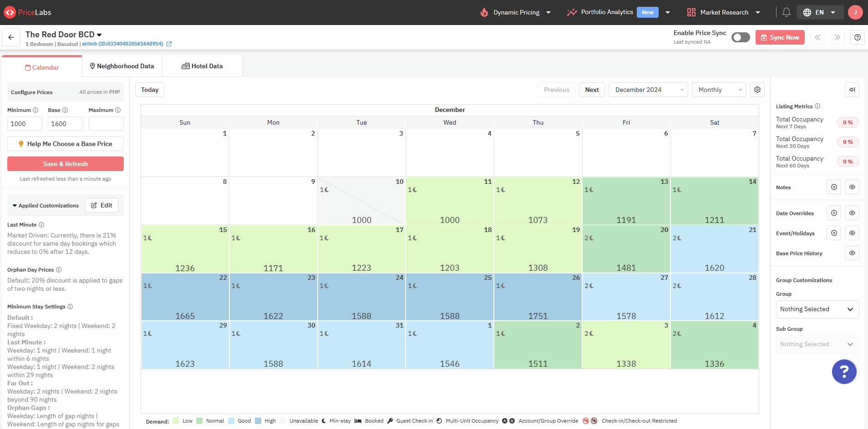Switch to Hotel Data tab

coord(202,66)
